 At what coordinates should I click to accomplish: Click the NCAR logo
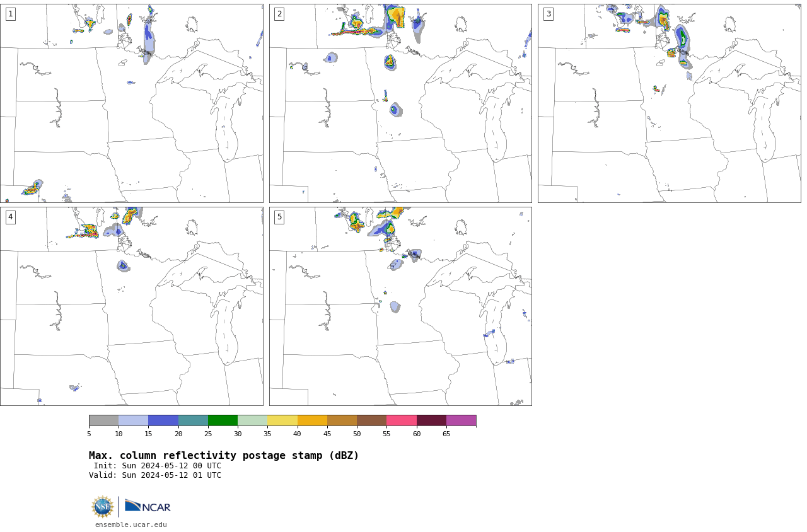coord(148,506)
